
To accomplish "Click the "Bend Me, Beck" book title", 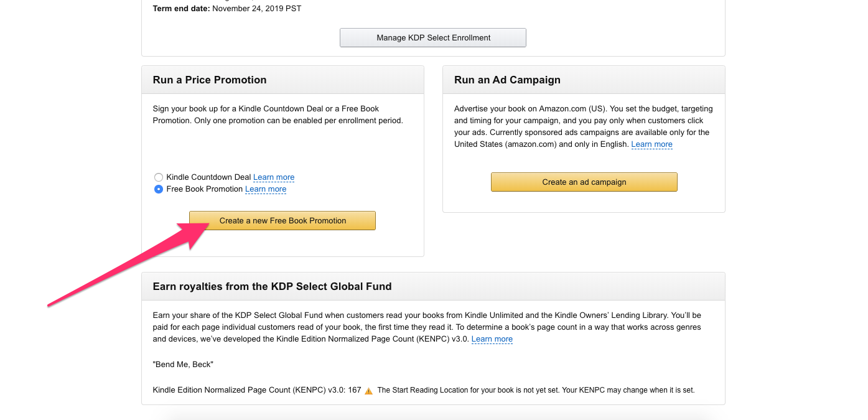I will coord(183,365).
